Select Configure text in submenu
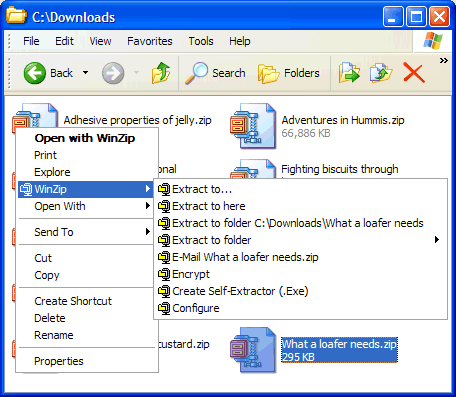The height and width of the screenshot is (397, 456). (196, 308)
